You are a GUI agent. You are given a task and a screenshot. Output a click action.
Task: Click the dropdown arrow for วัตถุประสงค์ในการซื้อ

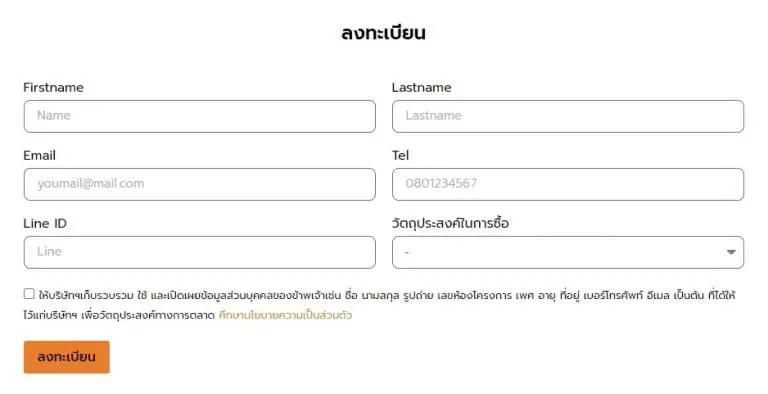tap(731, 252)
